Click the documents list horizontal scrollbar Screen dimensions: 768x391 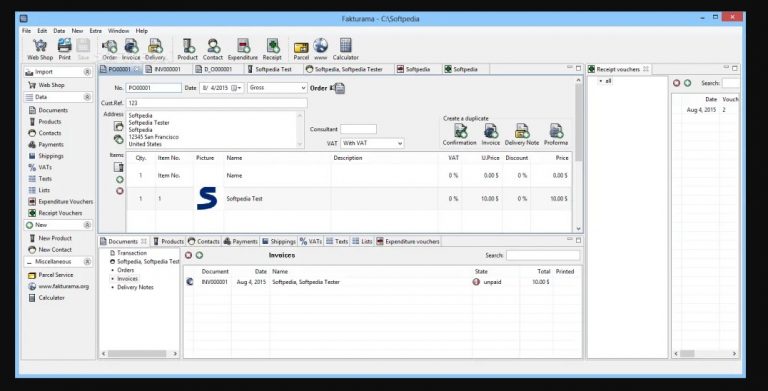pos(137,353)
